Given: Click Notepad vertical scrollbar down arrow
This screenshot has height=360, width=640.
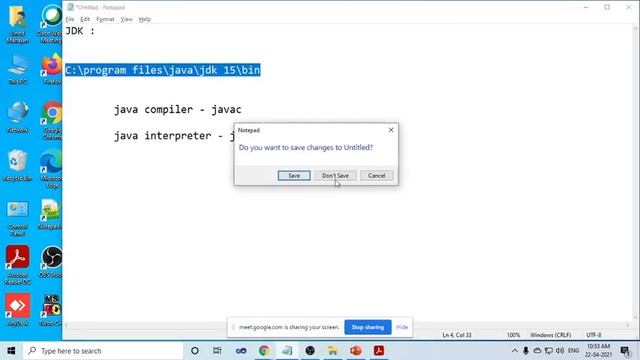Looking at the screenshot, I should (636, 317).
